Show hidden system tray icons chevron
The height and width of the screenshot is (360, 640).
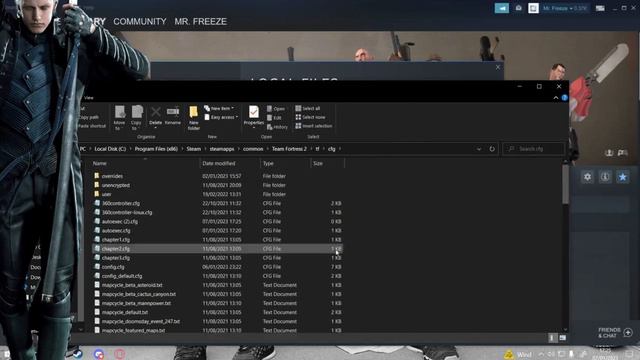point(541,354)
